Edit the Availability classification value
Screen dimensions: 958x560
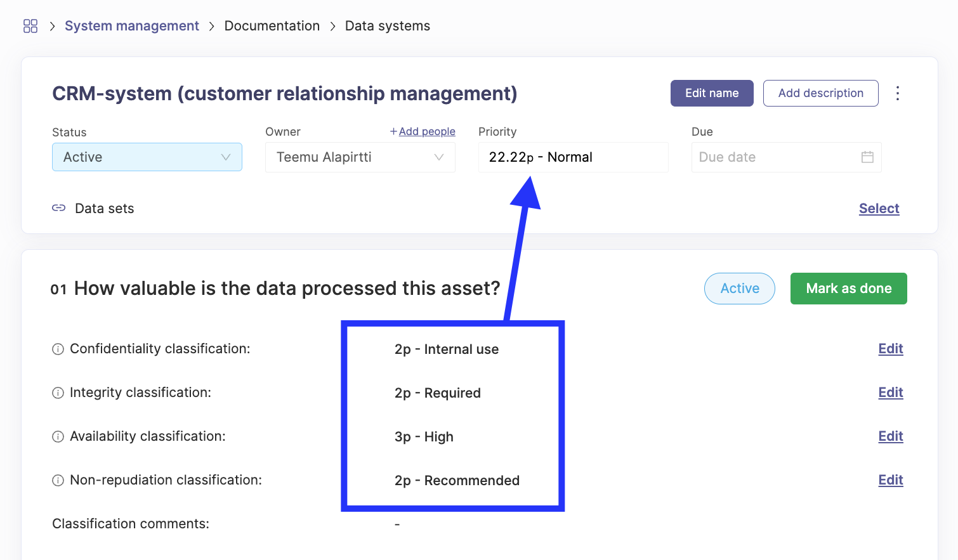[x=890, y=436]
